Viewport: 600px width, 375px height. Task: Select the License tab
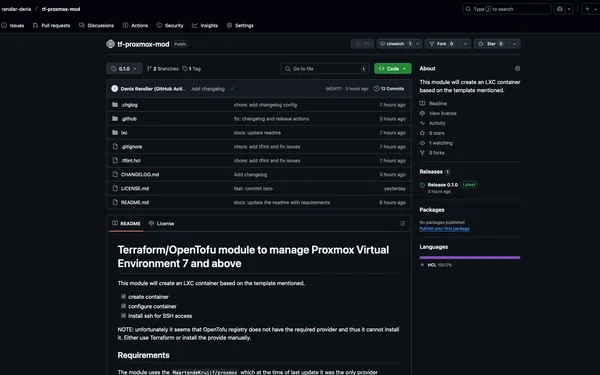pos(161,223)
